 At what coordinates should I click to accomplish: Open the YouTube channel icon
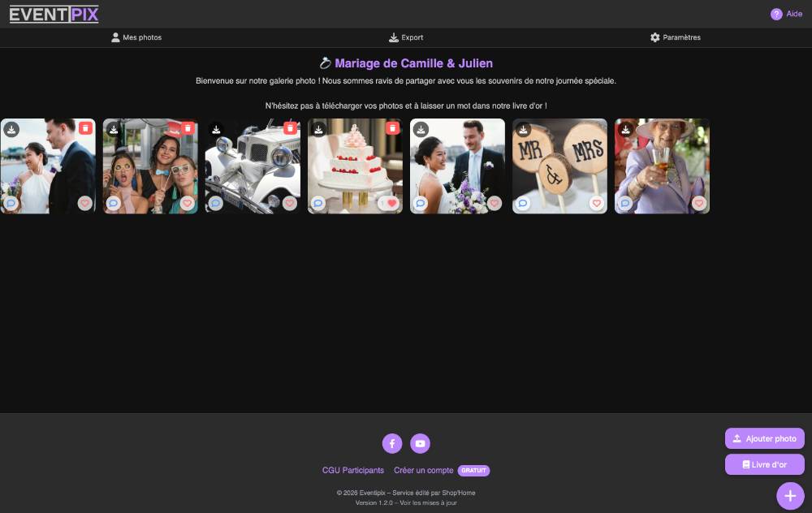pos(420,443)
